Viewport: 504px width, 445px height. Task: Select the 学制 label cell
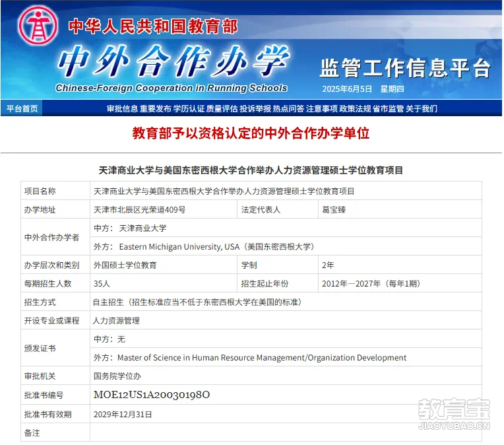pyautogui.click(x=277, y=265)
